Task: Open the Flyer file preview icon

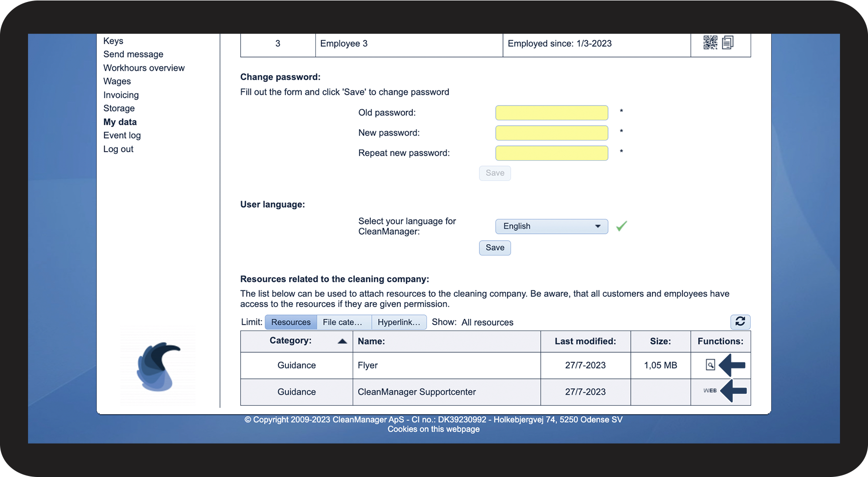Action: point(710,365)
